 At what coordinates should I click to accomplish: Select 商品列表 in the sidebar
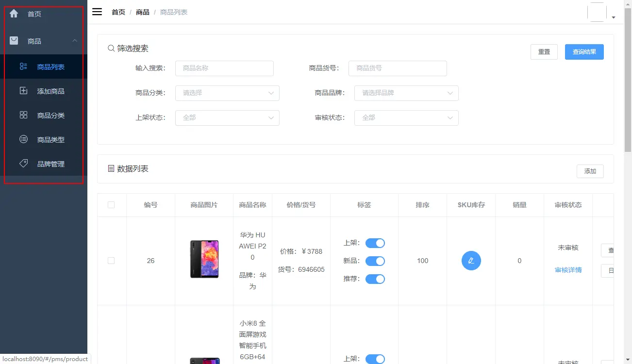click(x=44, y=66)
